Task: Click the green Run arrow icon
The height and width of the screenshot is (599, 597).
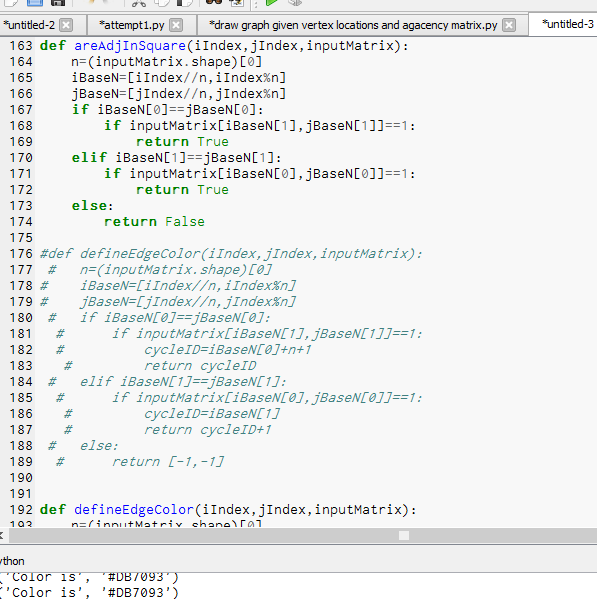Action: pos(272,3)
